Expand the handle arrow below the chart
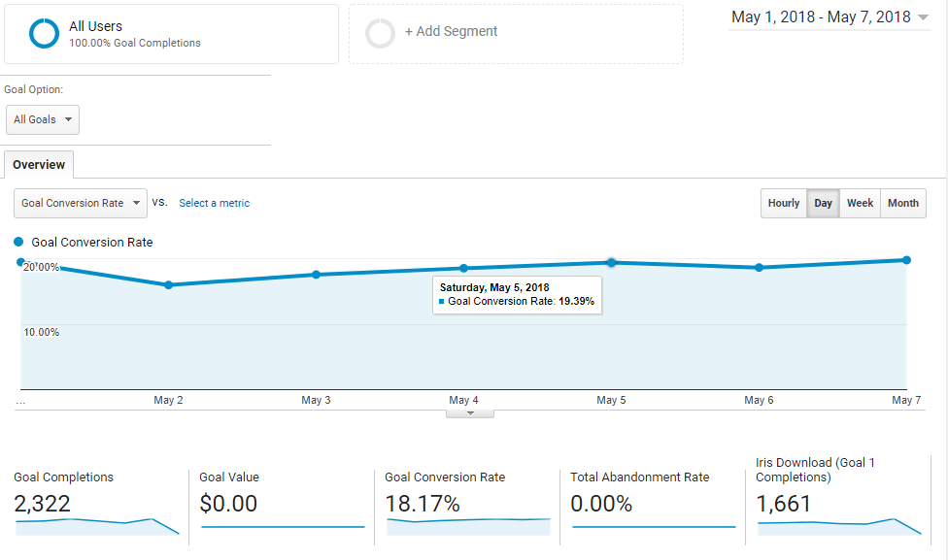 470,413
